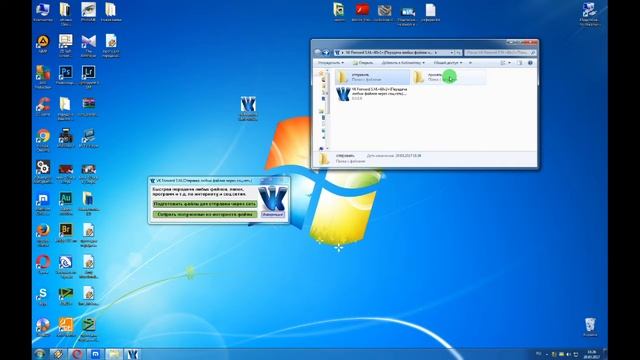Image resolution: width=640 pixels, height=360 pixels.
Task: Open the Google Chrome desktop shortcut
Action: click(x=43, y=139)
